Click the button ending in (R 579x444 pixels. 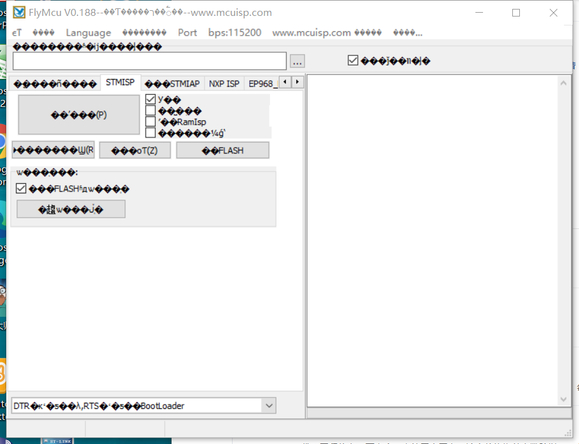pyautogui.click(x=53, y=150)
